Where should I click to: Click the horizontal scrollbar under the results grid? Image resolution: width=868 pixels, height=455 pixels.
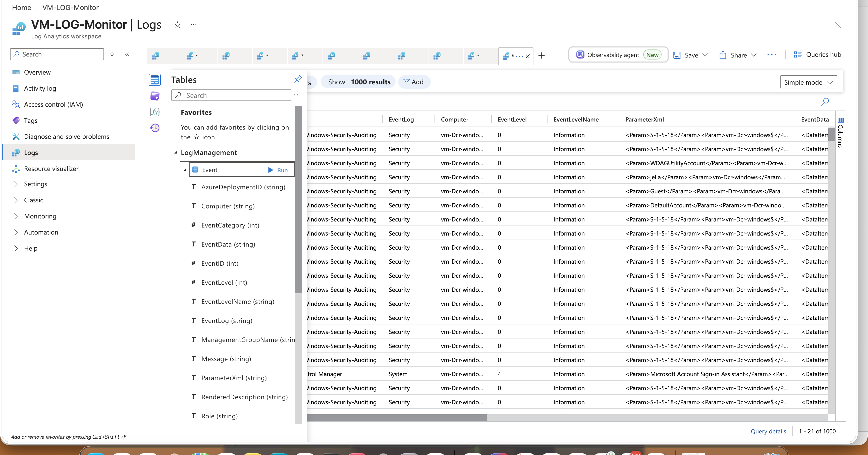(x=397, y=418)
